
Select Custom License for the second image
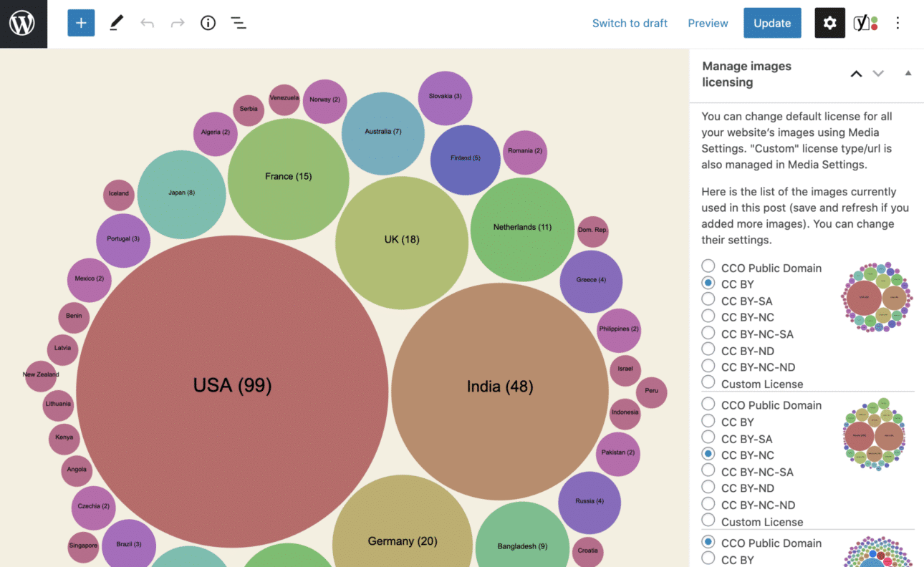[708, 520]
